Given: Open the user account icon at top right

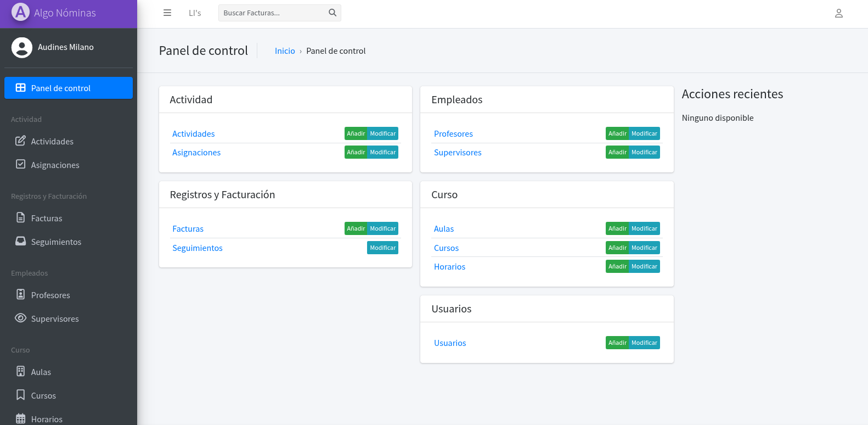Looking at the screenshot, I should tap(838, 13).
